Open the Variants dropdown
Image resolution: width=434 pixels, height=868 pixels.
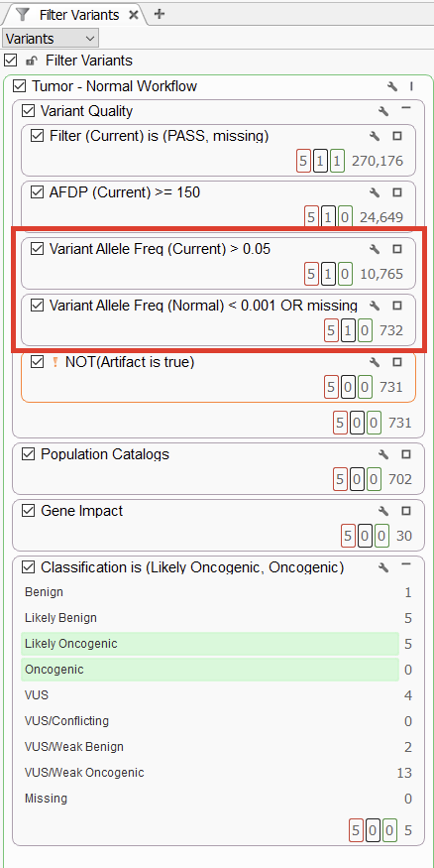[x=51, y=39]
